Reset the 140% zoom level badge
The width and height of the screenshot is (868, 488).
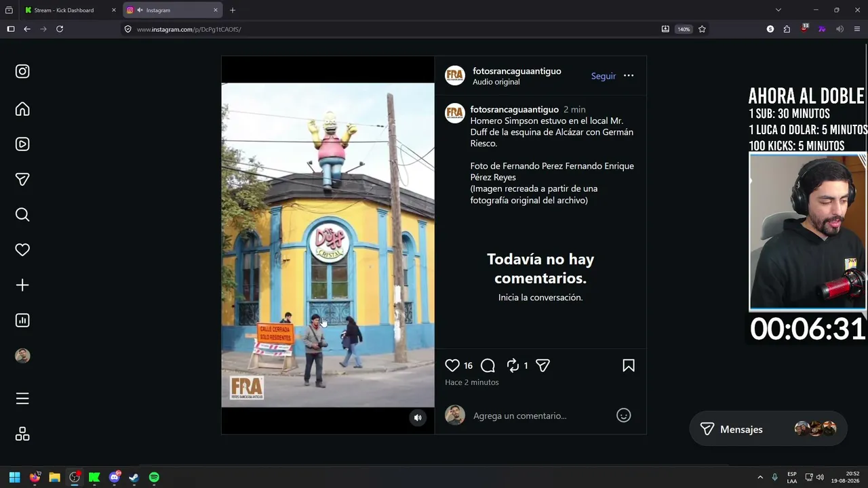click(x=684, y=29)
